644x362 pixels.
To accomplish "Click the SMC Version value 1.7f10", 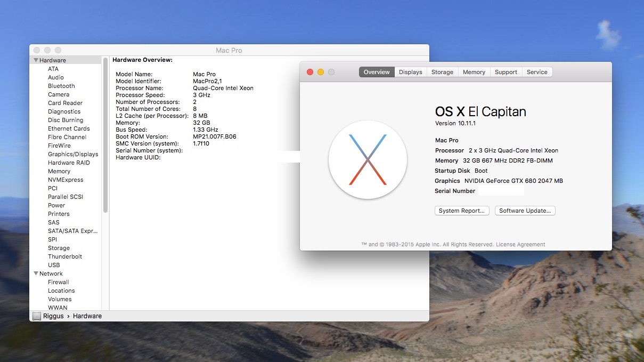I will click(201, 143).
